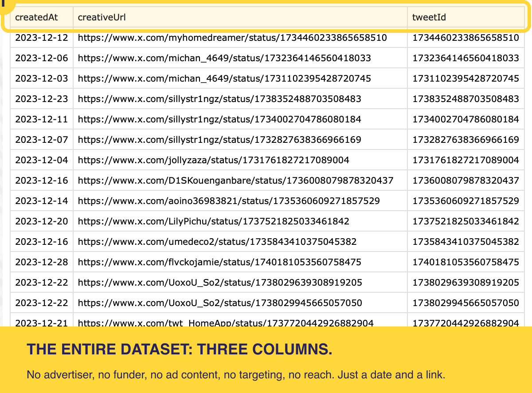The height and width of the screenshot is (393, 532).
Task: Open the LilyPichu status URL
Action: pos(214,221)
